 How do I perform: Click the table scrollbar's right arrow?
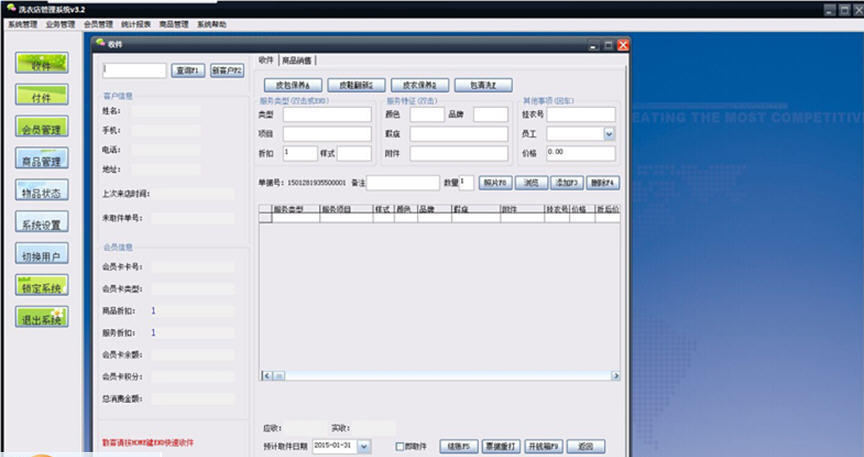615,376
